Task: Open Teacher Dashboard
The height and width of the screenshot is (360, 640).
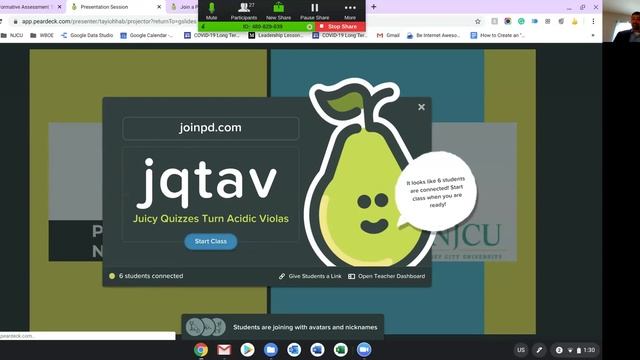Action: pos(387,276)
